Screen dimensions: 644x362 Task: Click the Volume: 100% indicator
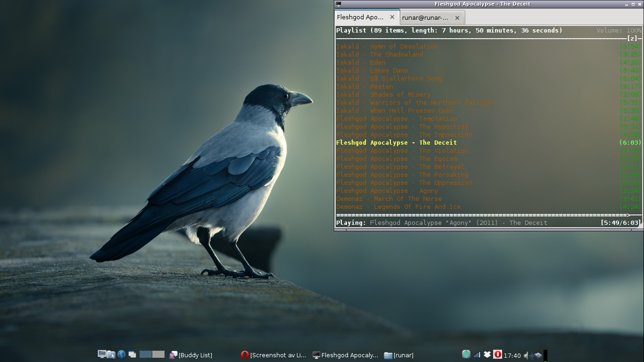pyautogui.click(x=619, y=30)
